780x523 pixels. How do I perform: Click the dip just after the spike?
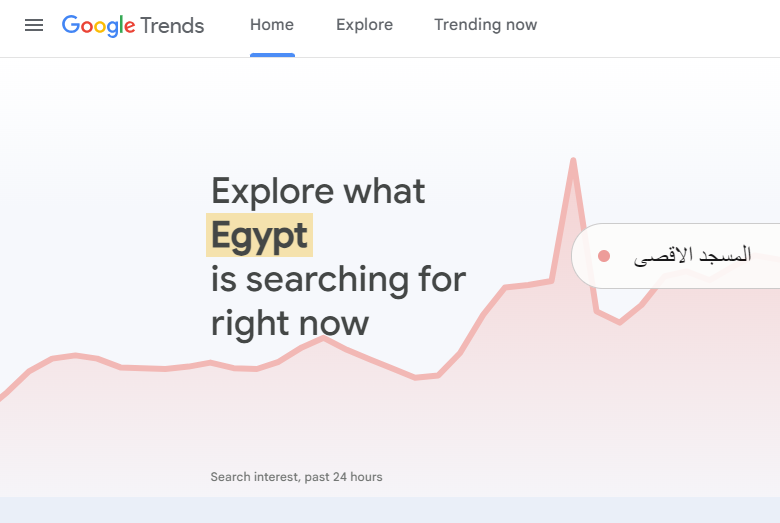[x=620, y=322]
